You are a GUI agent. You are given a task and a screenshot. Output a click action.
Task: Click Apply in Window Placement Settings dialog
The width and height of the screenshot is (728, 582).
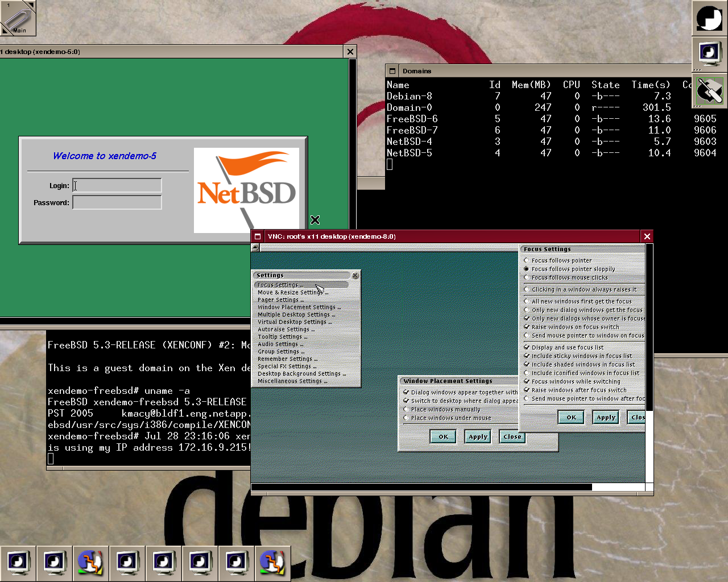click(x=478, y=436)
